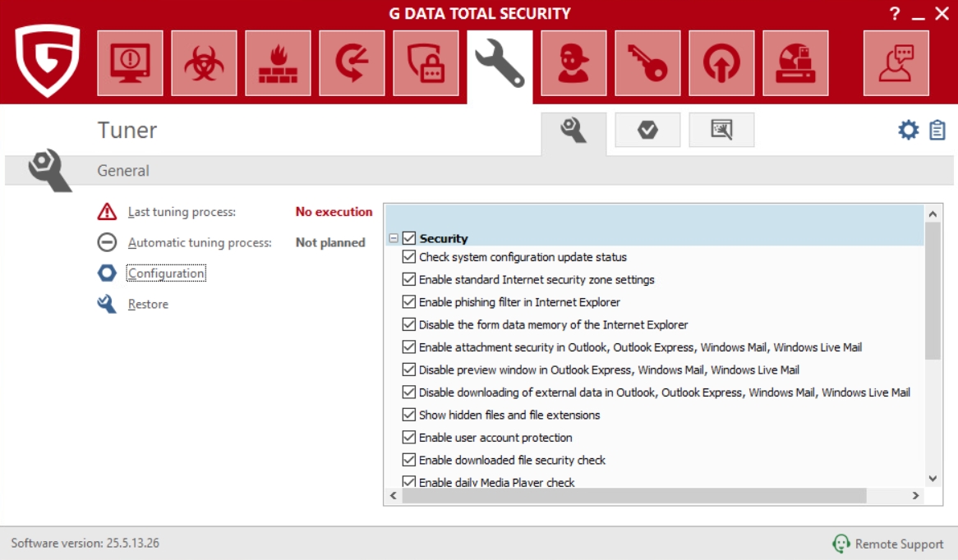Open the Firewall module icon
The width and height of the screenshot is (958, 560).
[x=278, y=63]
